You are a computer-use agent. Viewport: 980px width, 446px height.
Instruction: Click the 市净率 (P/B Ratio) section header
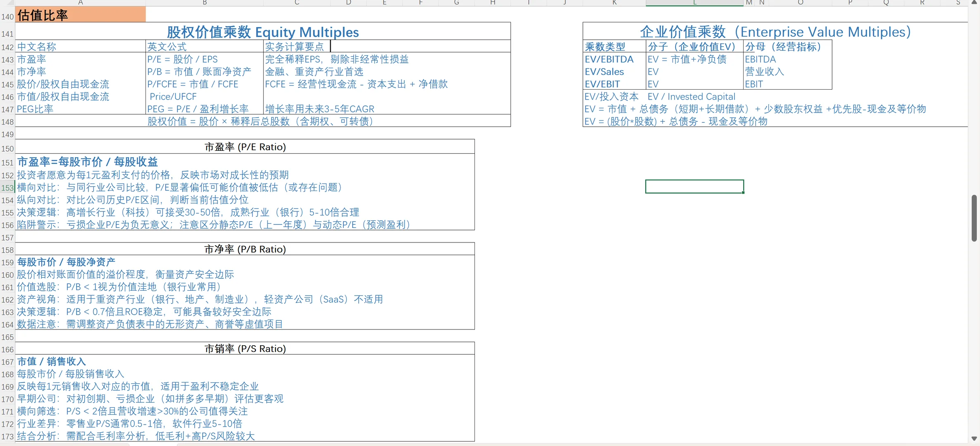coord(245,249)
